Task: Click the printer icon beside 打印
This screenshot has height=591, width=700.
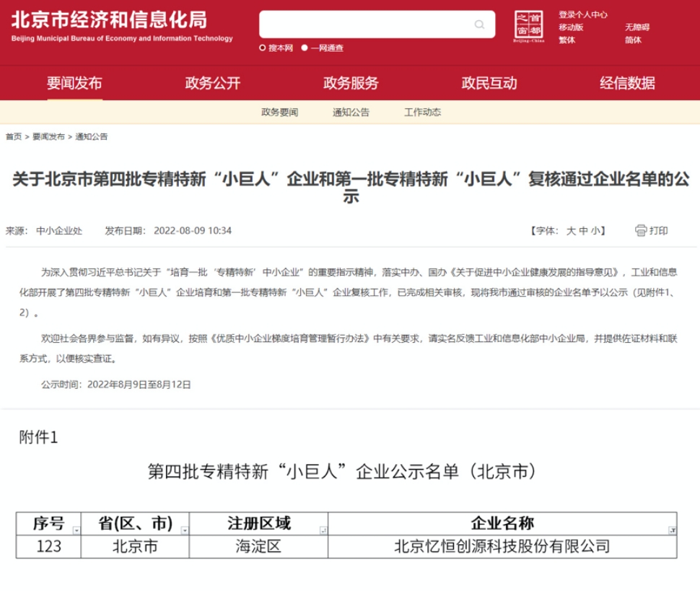Action: point(641,230)
